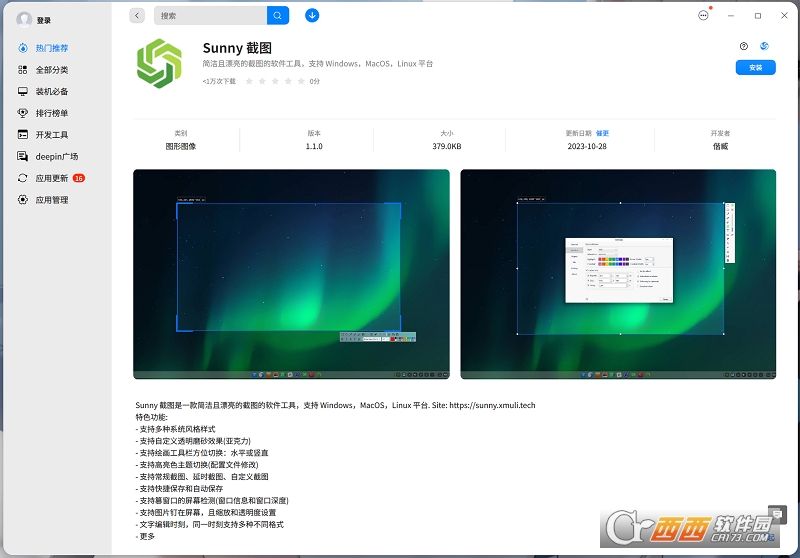Image resolution: width=800 pixels, height=558 pixels.
Task: Click the <1万次下载 download count
Action: click(x=219, y=81)
